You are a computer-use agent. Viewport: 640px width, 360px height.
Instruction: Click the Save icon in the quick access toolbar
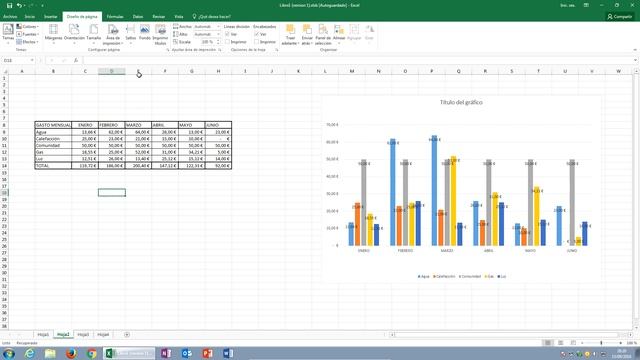(x=9, y=5)
